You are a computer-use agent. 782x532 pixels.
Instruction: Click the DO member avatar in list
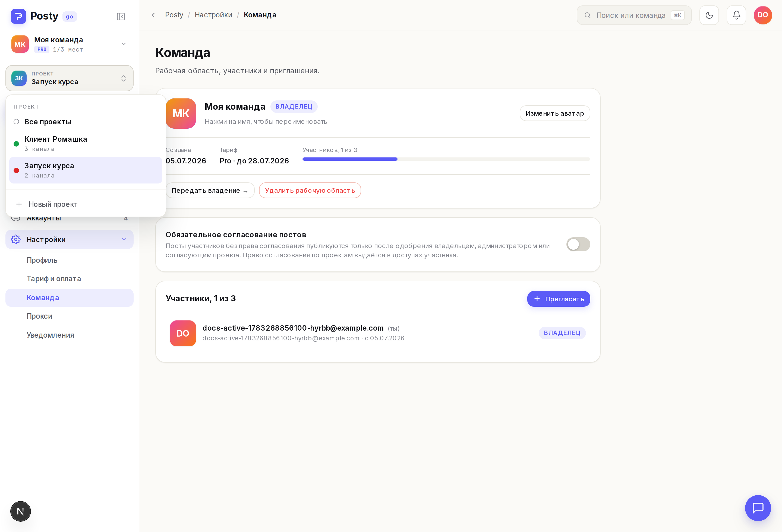click(x=183, y=333)
